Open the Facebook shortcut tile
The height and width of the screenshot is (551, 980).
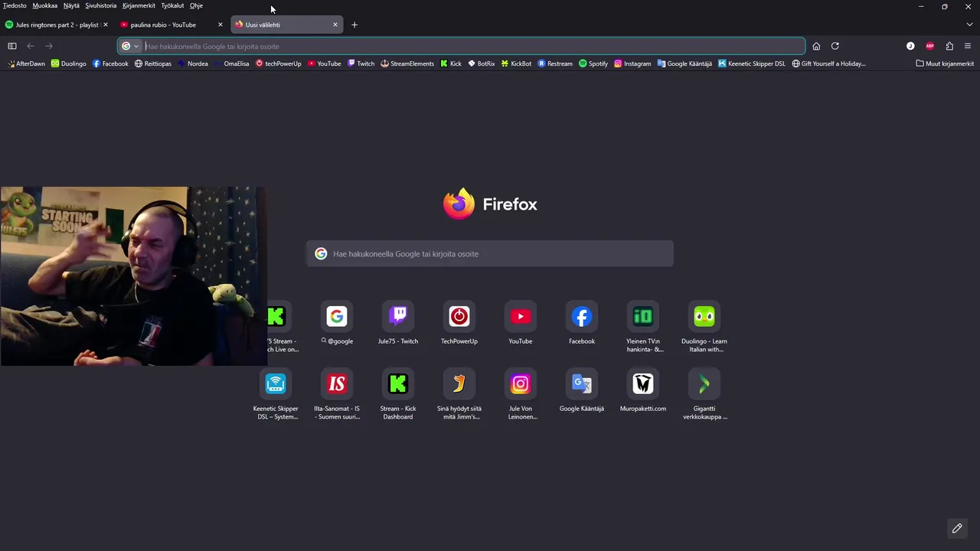point(582,322)
